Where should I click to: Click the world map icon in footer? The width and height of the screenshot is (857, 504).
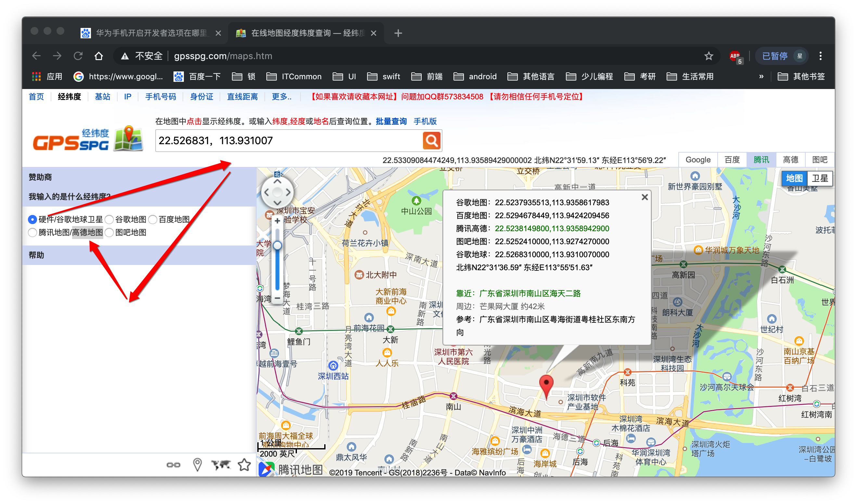tap(221, 465)
